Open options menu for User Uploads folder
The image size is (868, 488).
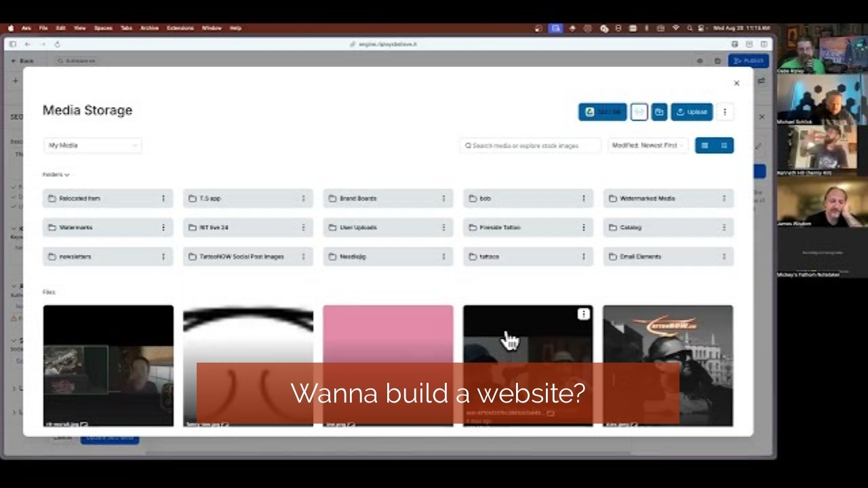pos(443,228)
